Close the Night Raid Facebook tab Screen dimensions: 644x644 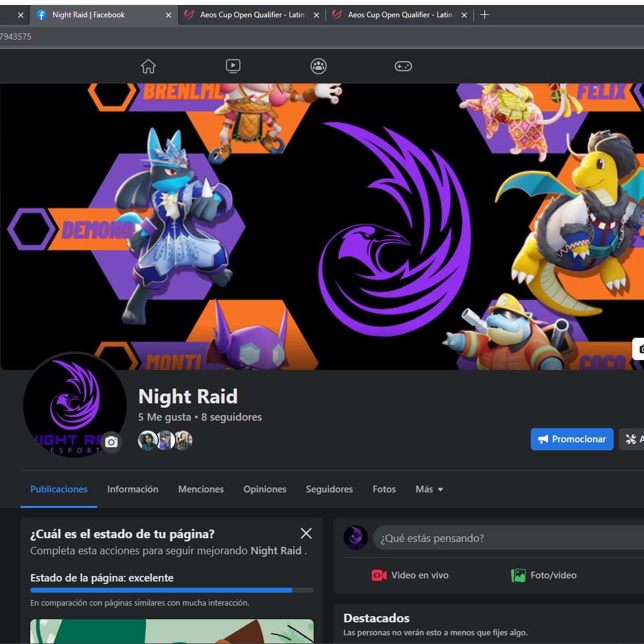[x=168, y=15]
